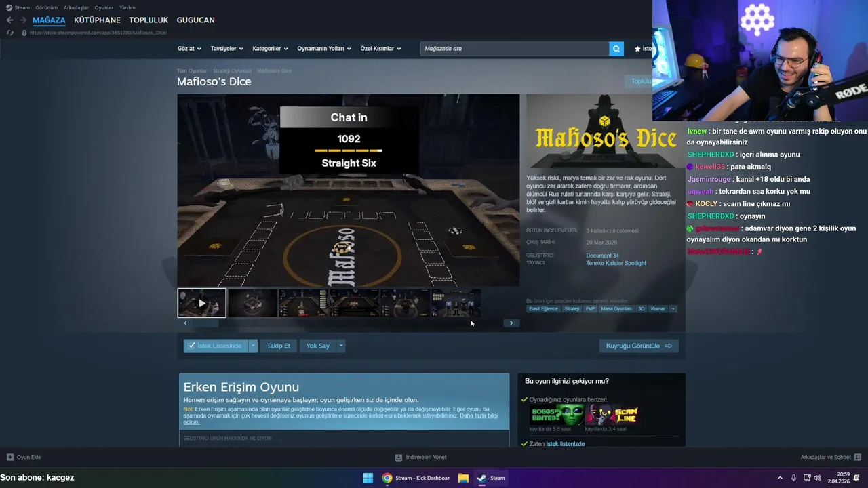Click the Takip Et button
Viewport: 868px width, 488px height.
[278, 346]
